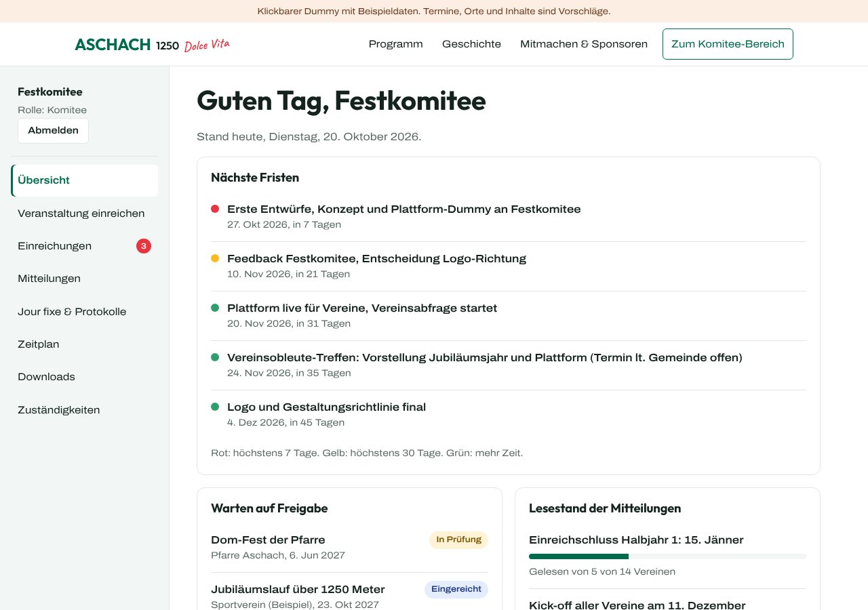Open Einreichungen in the sidebar
Screen dimensions: 868x610
click(85, 246)
